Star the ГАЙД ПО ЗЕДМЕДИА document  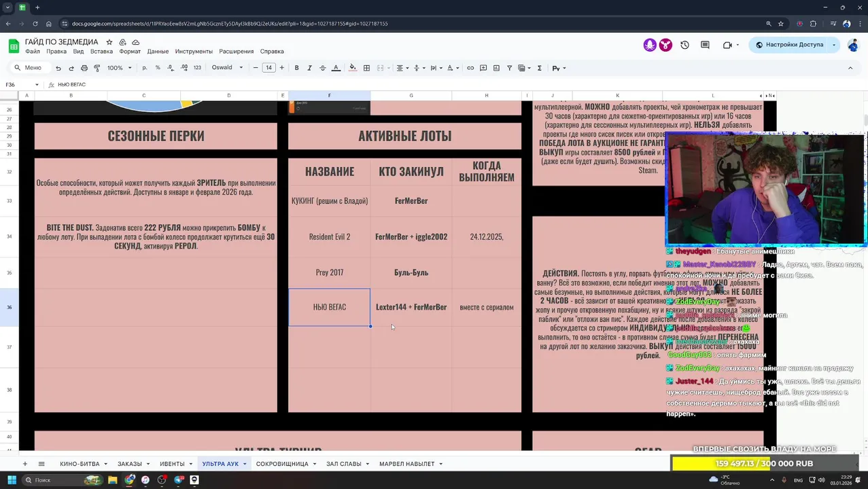109,42
